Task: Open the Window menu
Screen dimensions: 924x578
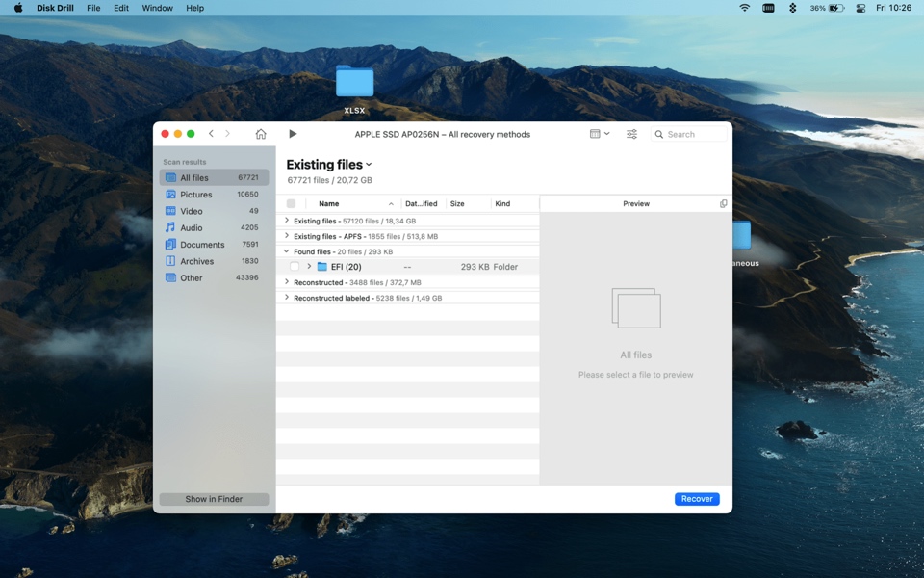Action: pyautogui.click(x=157, y=8)
